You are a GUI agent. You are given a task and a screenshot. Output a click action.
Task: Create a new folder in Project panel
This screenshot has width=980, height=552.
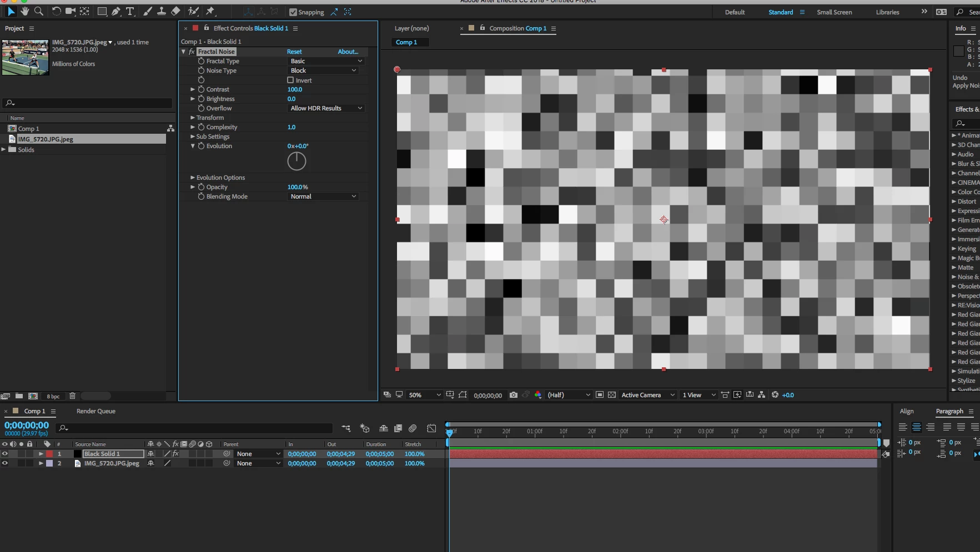19,396
